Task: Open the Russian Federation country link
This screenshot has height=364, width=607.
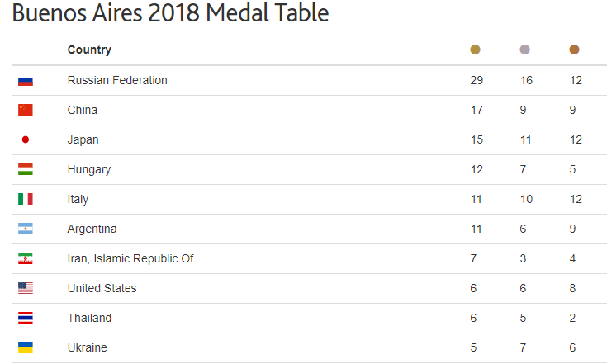Action: click(x=117, y=81)
